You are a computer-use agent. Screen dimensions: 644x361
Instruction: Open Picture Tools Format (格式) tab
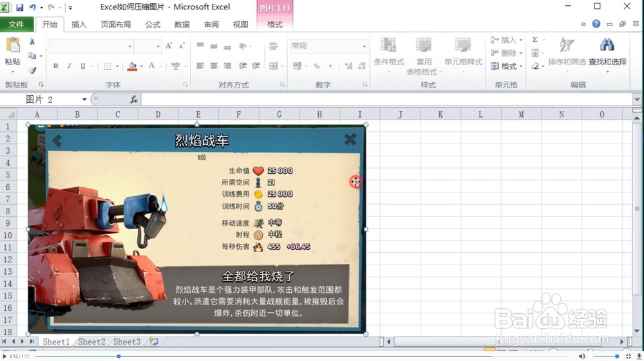(275, 24)
